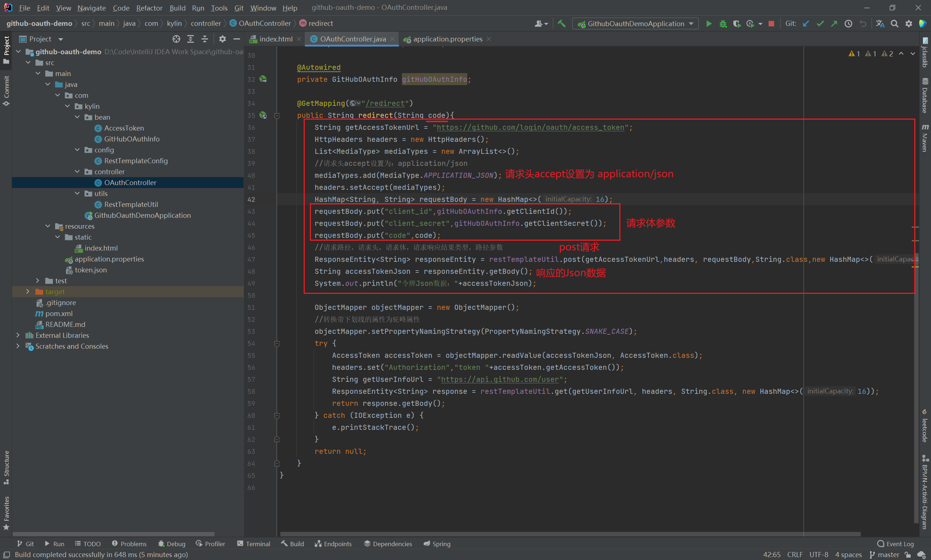Open Project panel settings gear icon
Viewport: 931px width, 560px height.
222,39
